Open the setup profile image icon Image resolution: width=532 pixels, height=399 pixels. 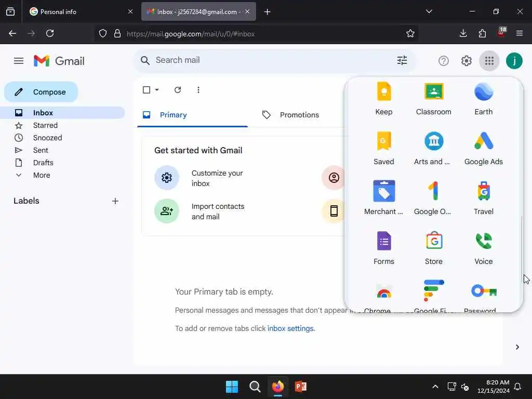coord(334,178)
